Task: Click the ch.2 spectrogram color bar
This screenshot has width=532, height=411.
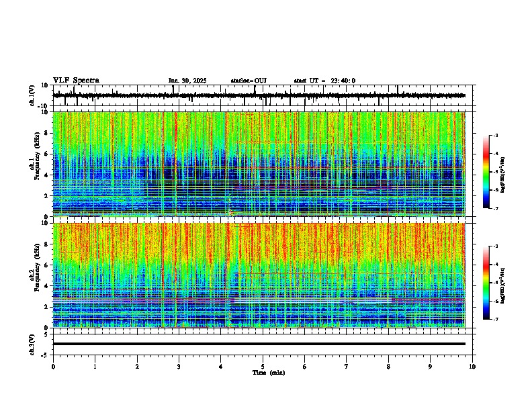Action: coord(486,283)
